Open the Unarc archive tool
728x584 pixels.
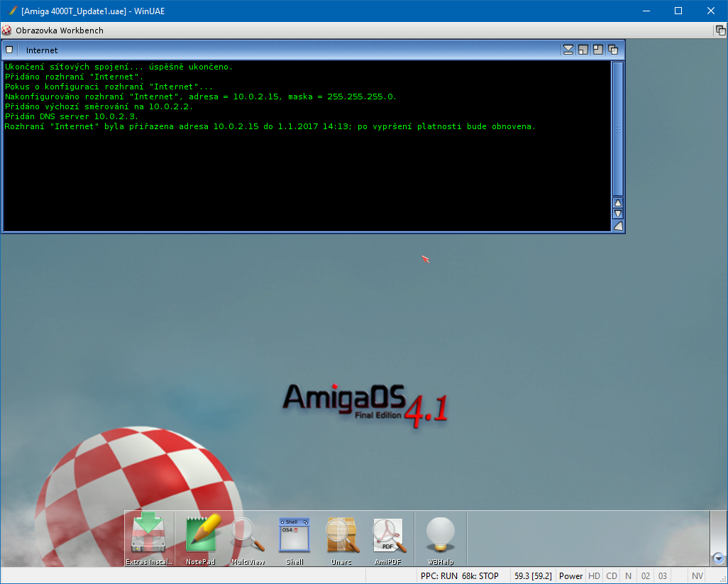(x=341, y=534)
